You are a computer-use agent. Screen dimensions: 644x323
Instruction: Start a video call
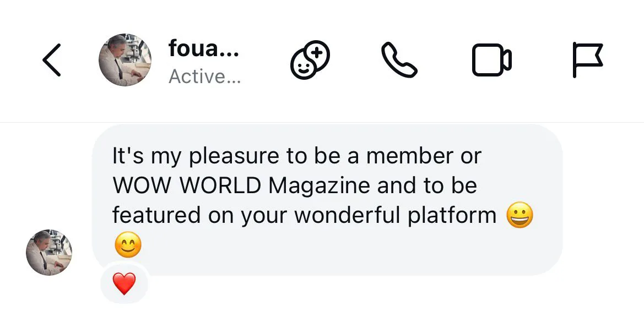[x=491, y=60]
